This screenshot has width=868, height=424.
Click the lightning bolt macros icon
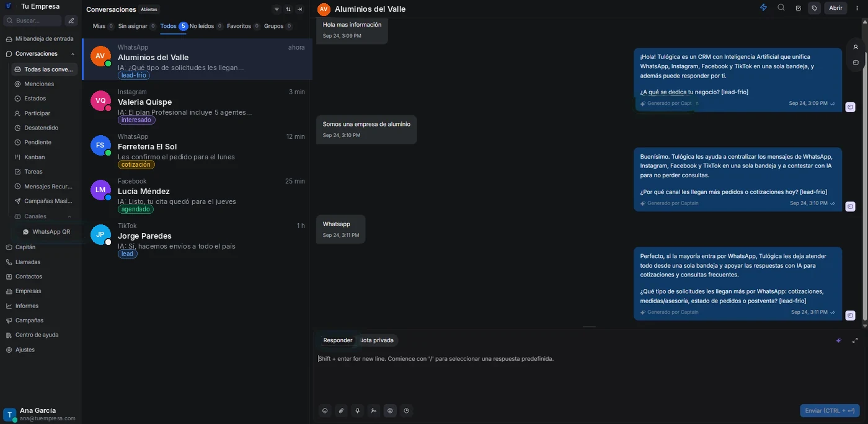pos(763,8)
